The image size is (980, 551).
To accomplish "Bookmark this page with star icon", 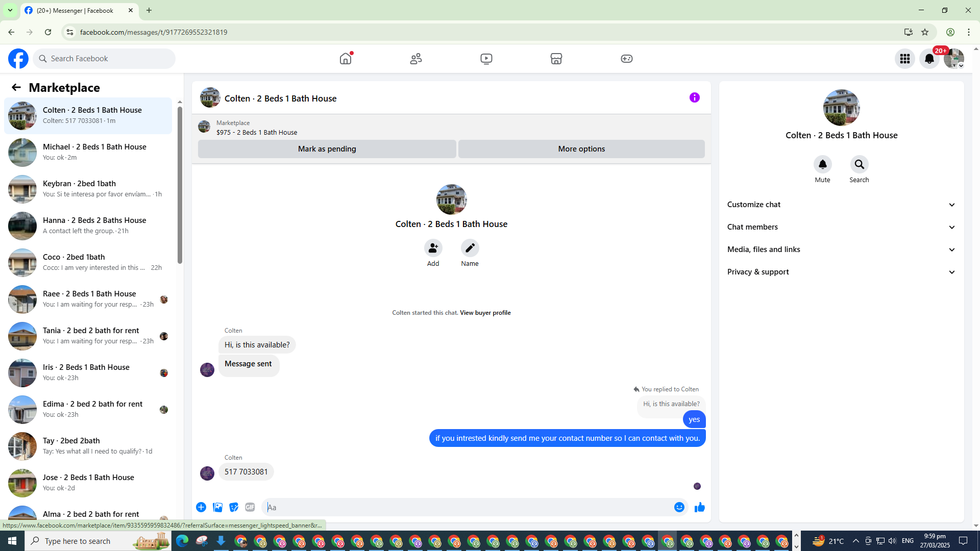I will coord(925,32).
